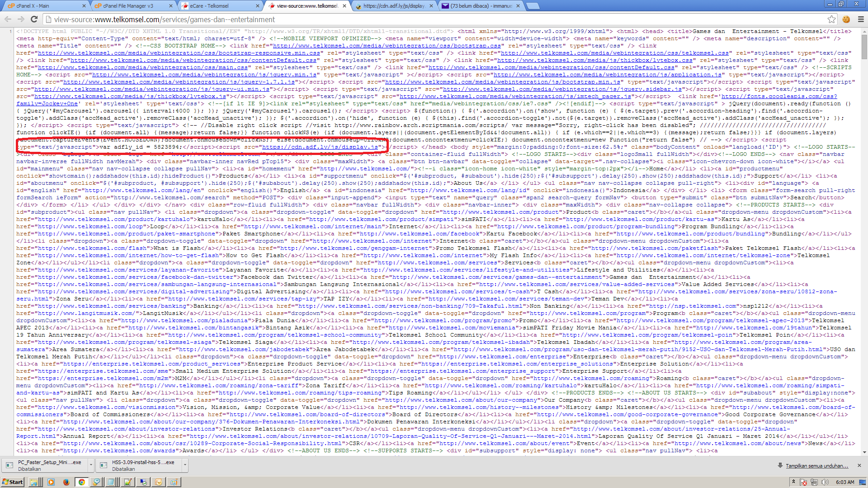Open PC_Faster_Setup_Mini download item
This screenshot has height=488, width=868.
pyautogui.click(x=44, y=465)
